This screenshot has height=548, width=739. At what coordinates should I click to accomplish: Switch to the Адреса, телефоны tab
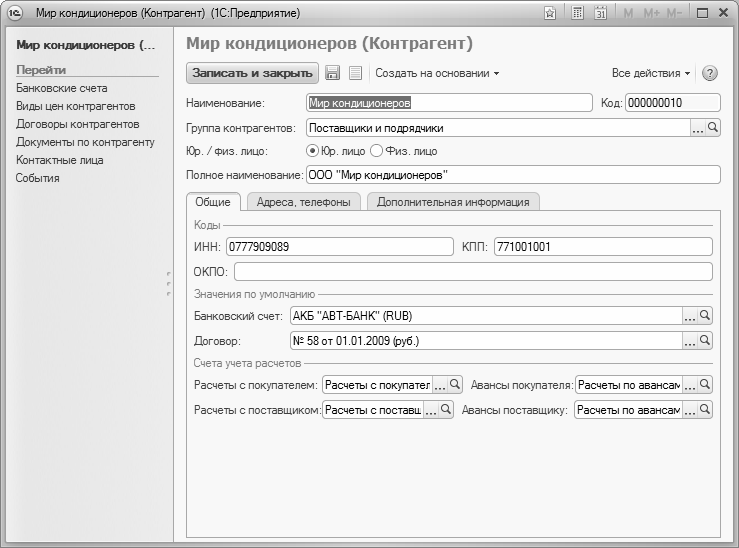point(303,202)
